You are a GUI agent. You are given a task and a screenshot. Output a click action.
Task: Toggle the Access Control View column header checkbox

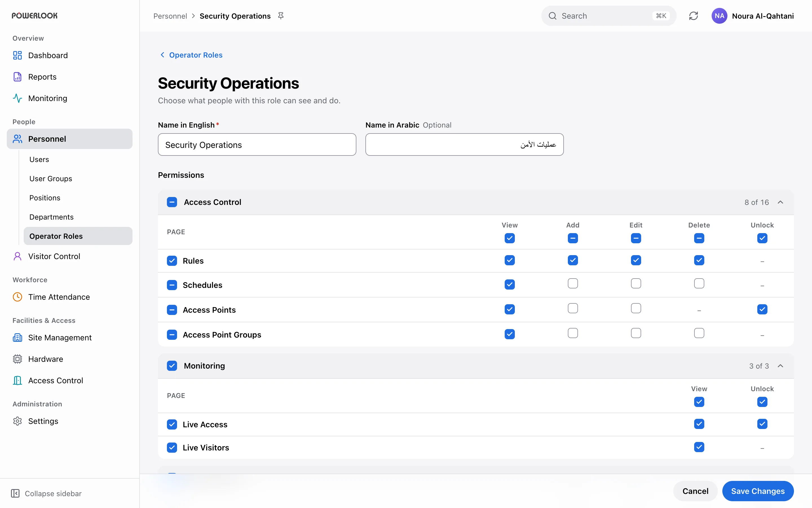pyautogui.click(x=510, y=238)
